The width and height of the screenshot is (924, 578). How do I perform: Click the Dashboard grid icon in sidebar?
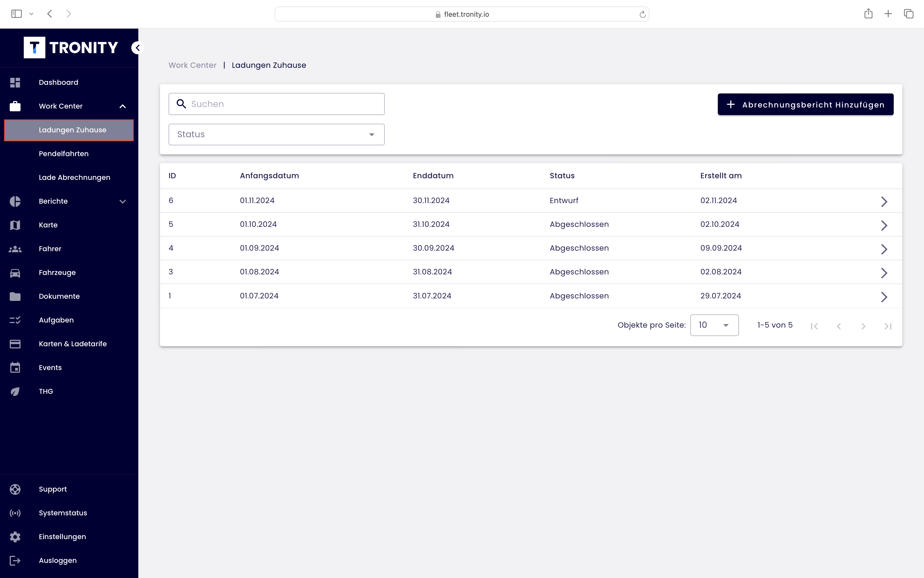click(x=15, y=83)
